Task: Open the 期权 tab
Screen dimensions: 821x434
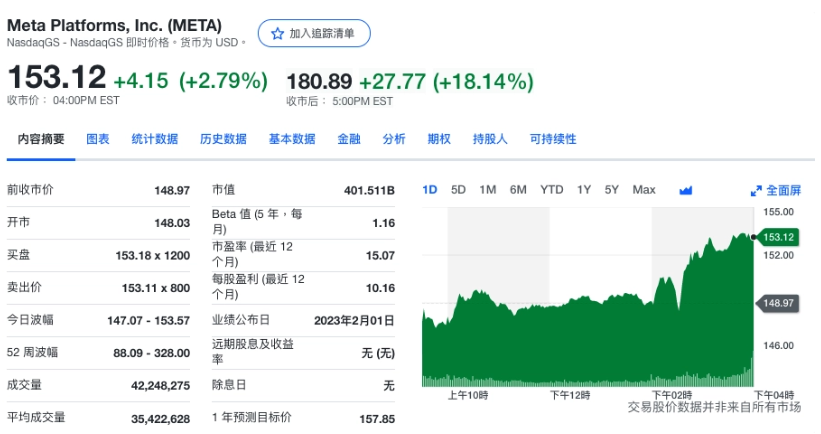Action: [x=439, y=139]
